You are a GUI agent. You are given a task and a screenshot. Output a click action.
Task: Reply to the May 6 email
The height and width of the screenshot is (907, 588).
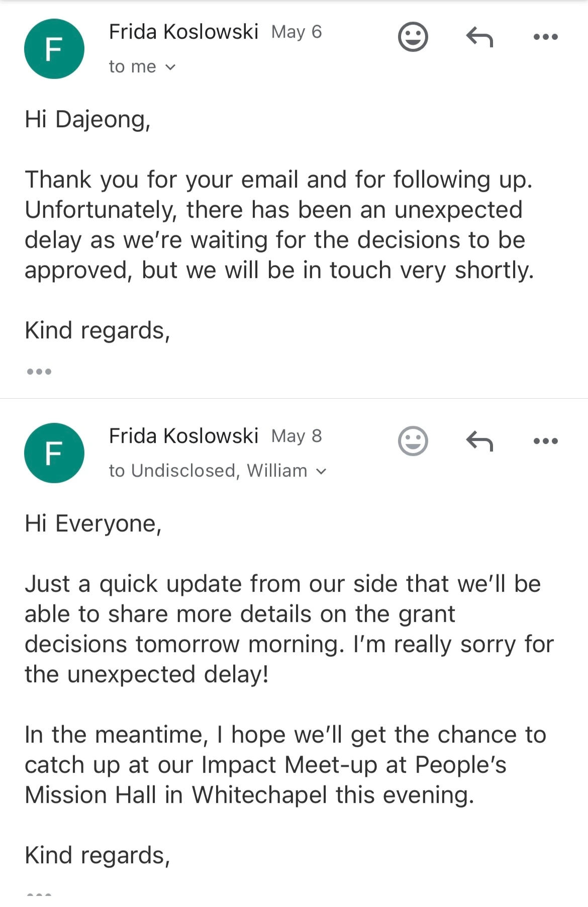pyautogui.click(x=479, y=37)
